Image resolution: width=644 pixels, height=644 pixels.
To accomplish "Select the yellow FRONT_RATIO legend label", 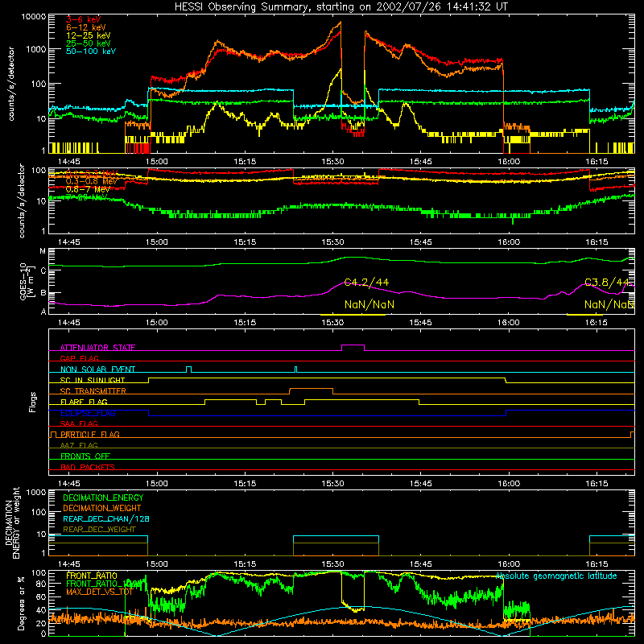I will pyautogui.click(x=92, y=576).
